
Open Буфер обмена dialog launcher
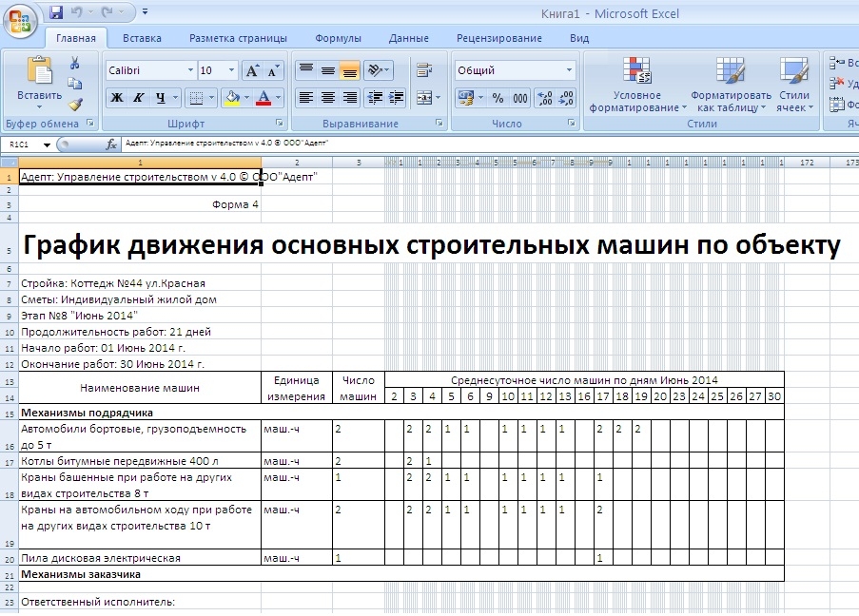click(x=90, y=124)
